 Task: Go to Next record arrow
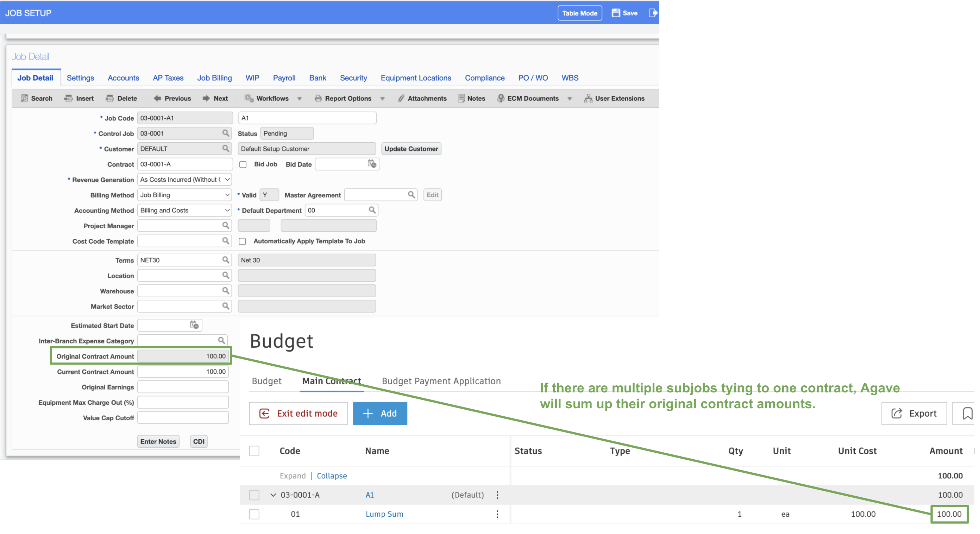[206, 98]
